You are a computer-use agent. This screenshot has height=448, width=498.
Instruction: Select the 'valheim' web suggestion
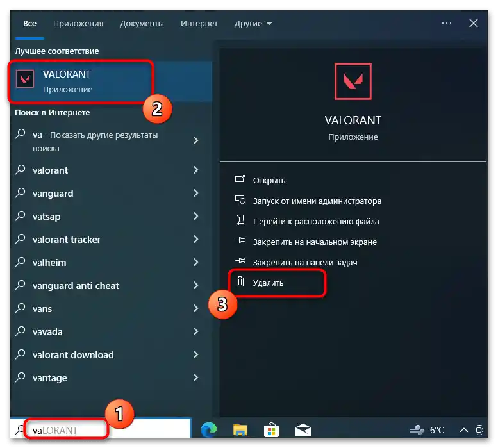49,263
